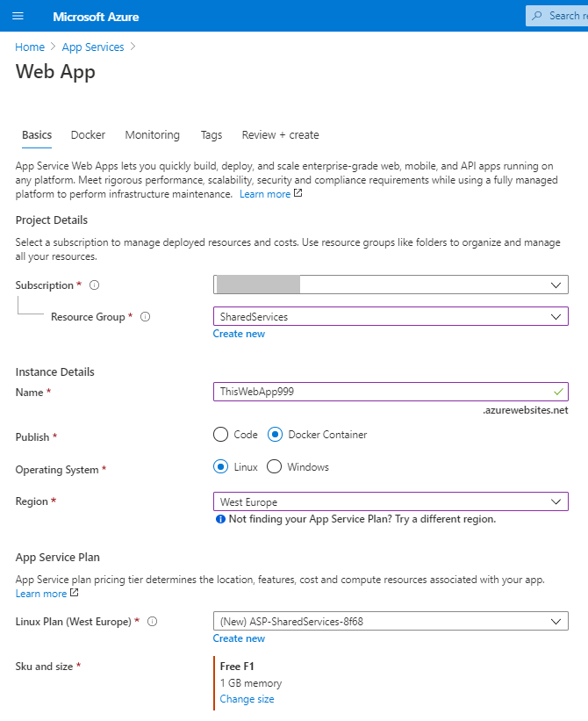The height and width of the screenshot is (721, 588).
Task: Choose Windows operating system
Action: tap(274, 466)
